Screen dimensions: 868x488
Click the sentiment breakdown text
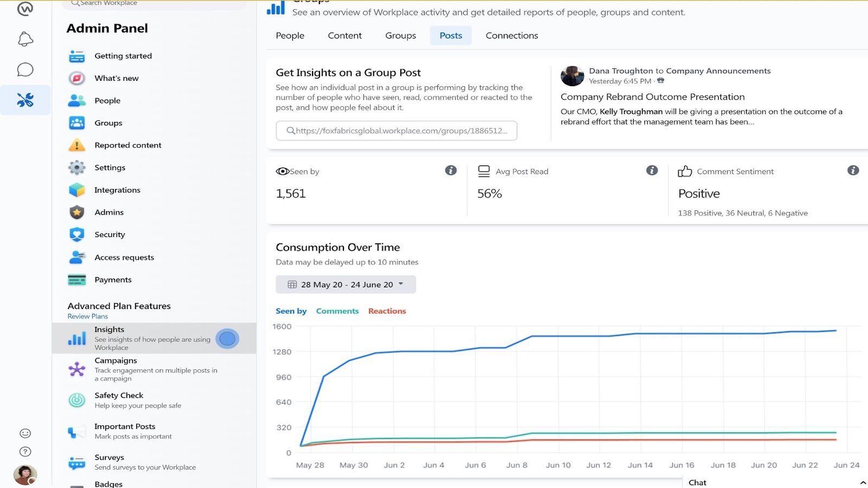point(743,213)
